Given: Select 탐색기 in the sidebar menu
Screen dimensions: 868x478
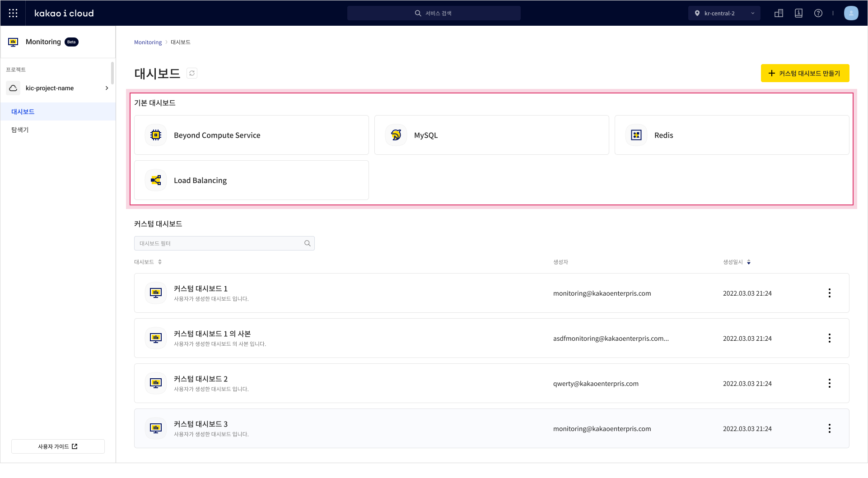Looking at the screenshot, I should pyautogui.click(x=58, y=130).
